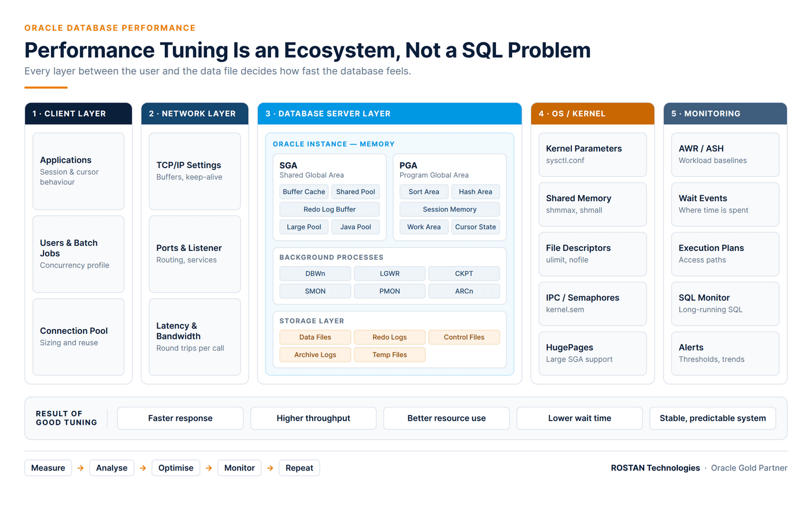Viewport: 812px width, 514px height.
Task: Click the Temp Files storage chip
Action: point(390,355)
